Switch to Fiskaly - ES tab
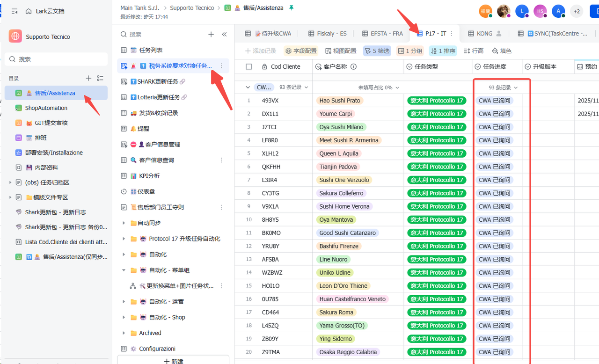The width and height of the screenshot is (599, 364). 328,34
